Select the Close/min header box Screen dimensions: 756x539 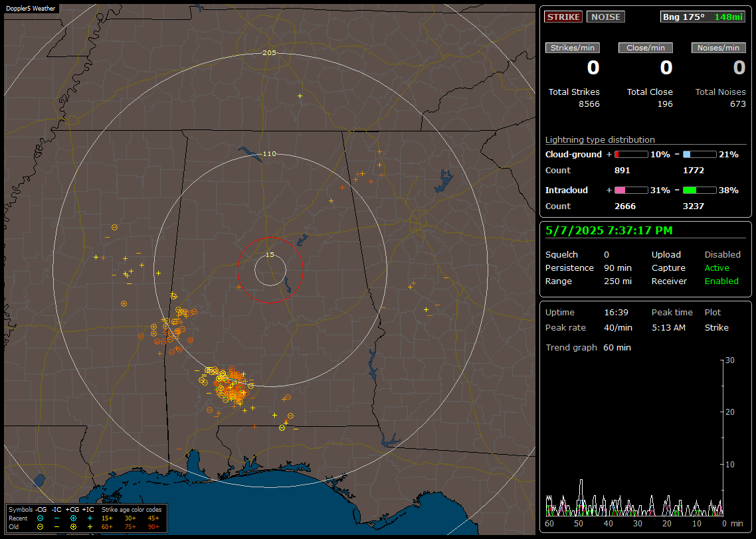tap(646, 48)
